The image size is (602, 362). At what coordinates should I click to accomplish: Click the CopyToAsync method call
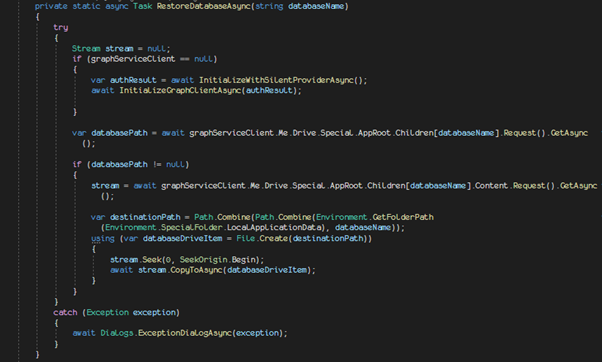pyautogui.click(x=197, y=270)
